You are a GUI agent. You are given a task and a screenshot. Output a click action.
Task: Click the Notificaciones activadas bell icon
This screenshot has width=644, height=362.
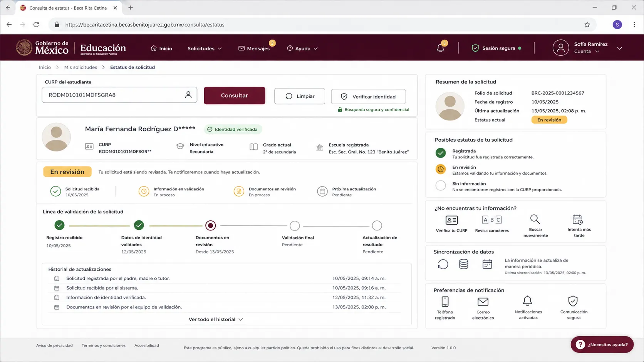click(x=527, y=301)
